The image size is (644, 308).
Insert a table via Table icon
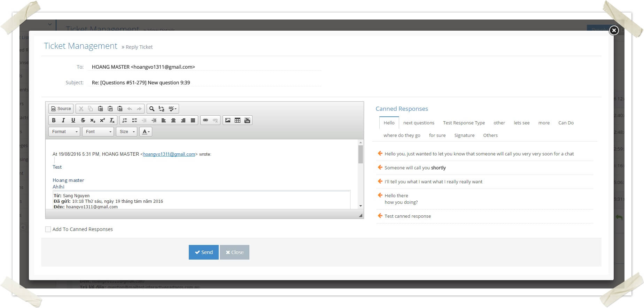(x=238, y=120)
